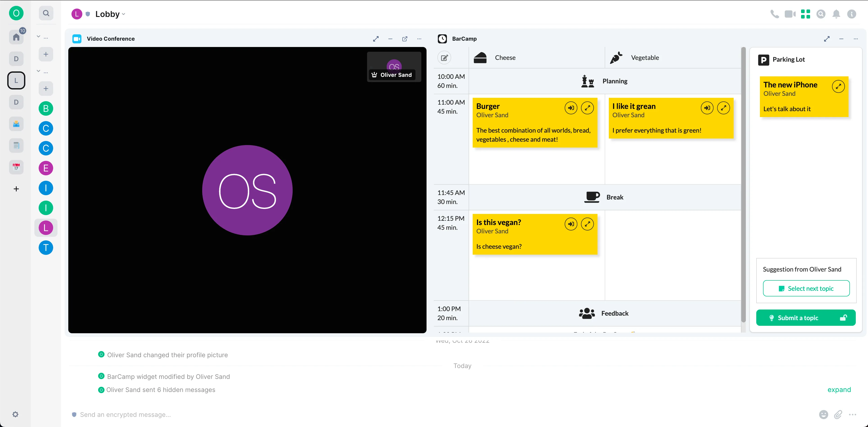Viewport: 868px width, 427px height.
Task: Click the BarCamp edit schedule icon
Action: click(444, 58)
